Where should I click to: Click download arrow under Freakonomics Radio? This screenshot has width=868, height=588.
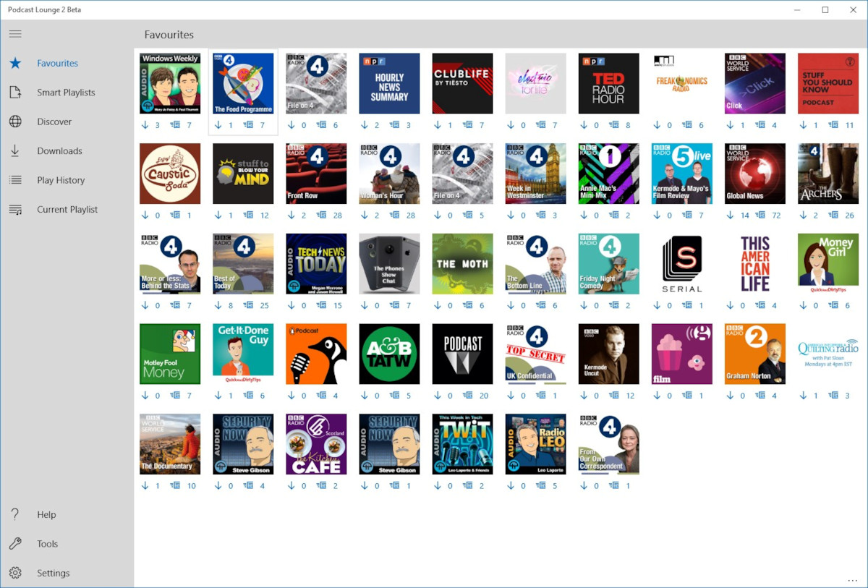(x=658, y=125)
